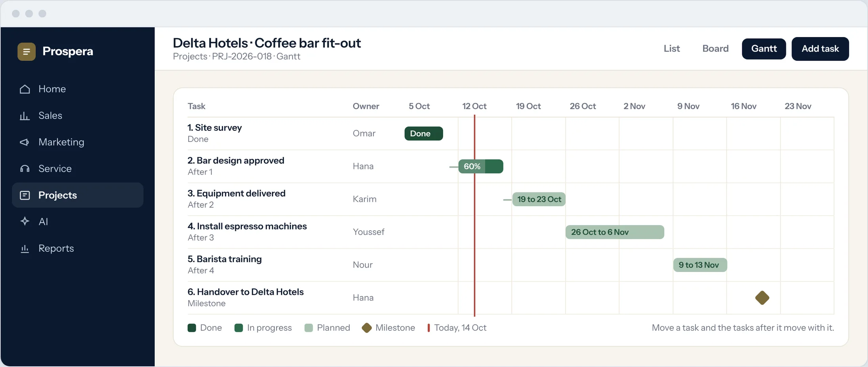Open task "5. Barista training"

(224, 259)
